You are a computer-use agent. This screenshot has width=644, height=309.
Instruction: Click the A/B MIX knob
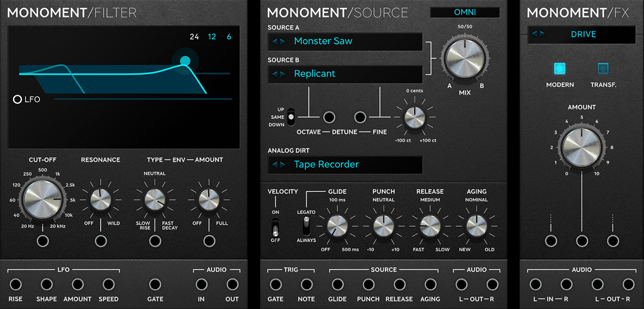pyautogui.click(x=465, y=59)
